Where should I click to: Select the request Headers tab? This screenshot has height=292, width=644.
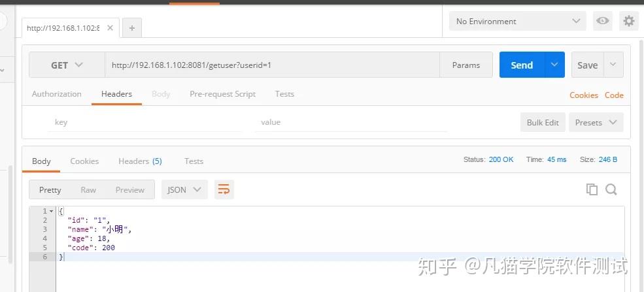116,94
